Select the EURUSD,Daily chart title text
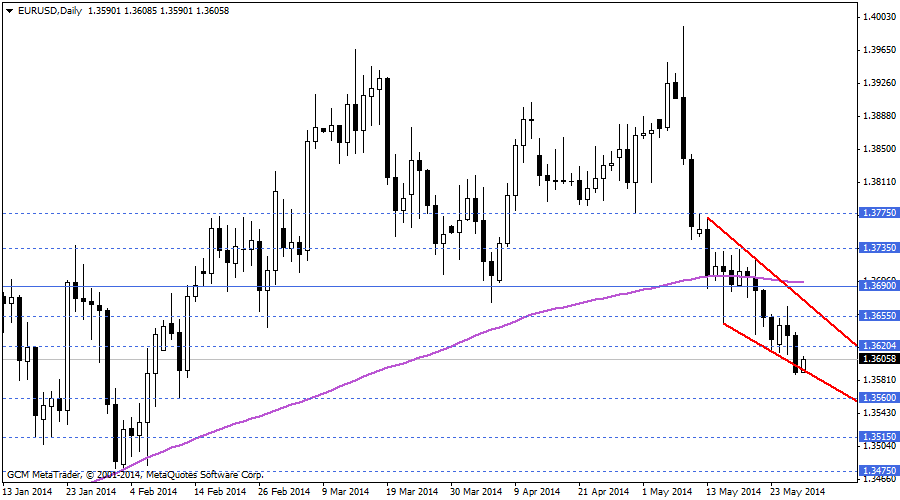 pyautogui.click(x=50, y=11)
